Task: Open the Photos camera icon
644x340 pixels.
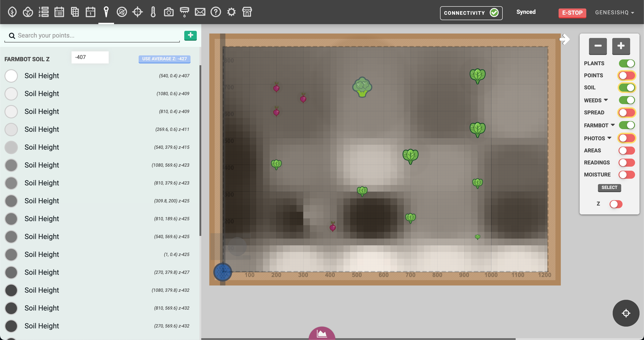Action: click(x=169, y=12)
